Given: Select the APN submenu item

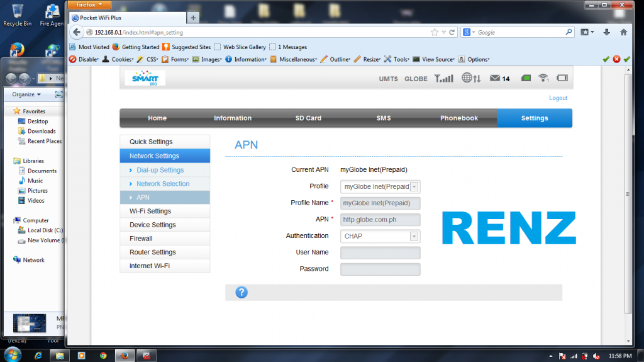Looking at the screenshot, I should [165, 198].
